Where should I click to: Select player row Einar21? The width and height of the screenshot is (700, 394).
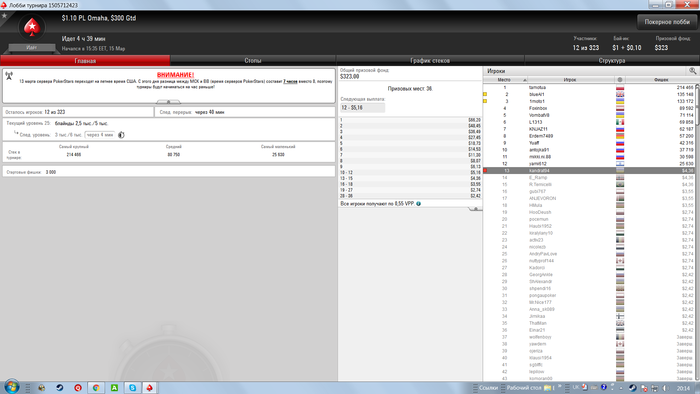tap(588, 330)
